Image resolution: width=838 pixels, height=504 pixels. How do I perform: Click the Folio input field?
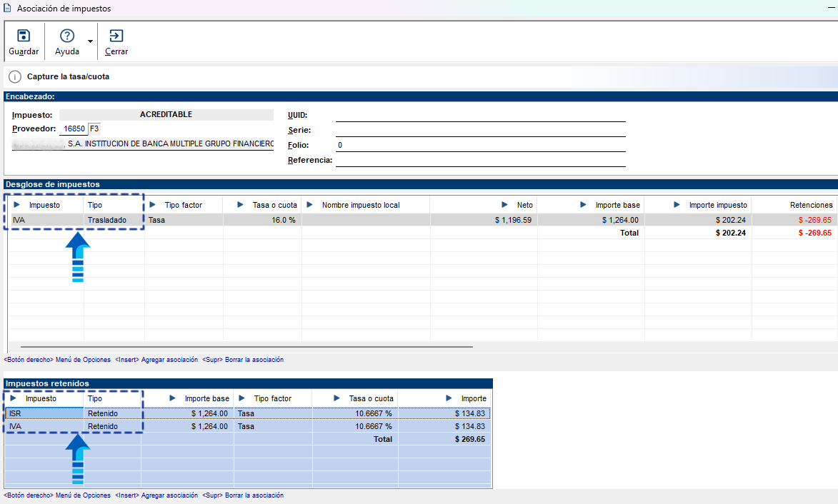coord(480,145)
